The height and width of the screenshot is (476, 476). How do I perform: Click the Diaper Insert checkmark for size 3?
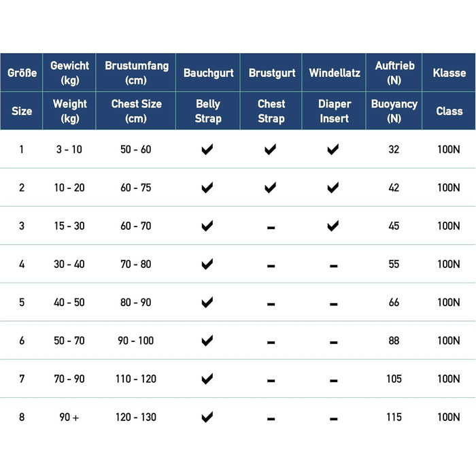point(333,226)
